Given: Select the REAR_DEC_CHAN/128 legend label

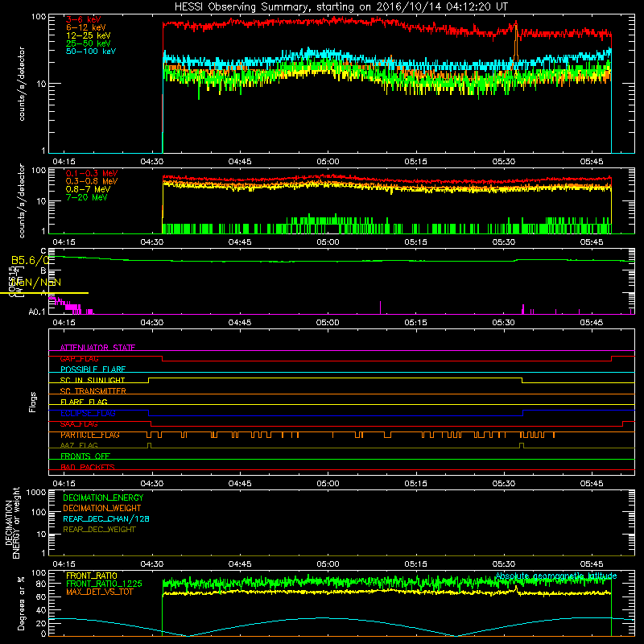Looking at the screenshot, I should click(x=106, y=518).
